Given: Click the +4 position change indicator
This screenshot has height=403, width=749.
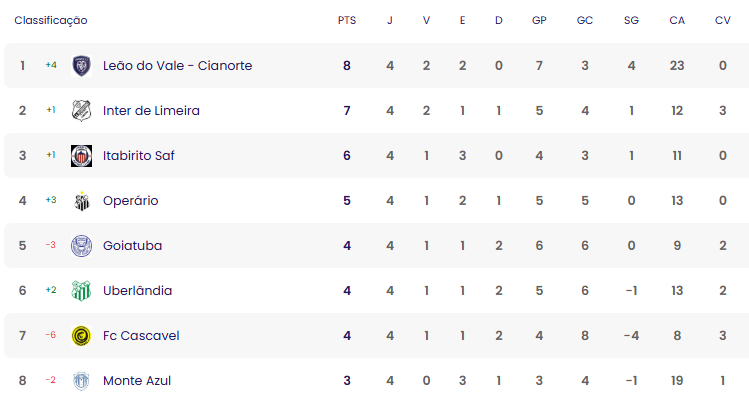Looking at the screenshot, I should click(51, 65).
